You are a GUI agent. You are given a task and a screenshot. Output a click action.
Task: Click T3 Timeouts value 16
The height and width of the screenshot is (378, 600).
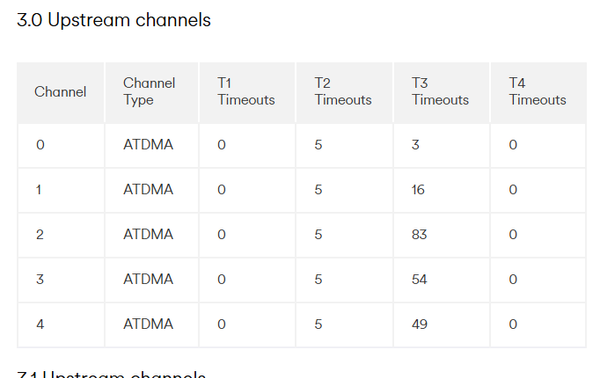[x=418, y=189]
